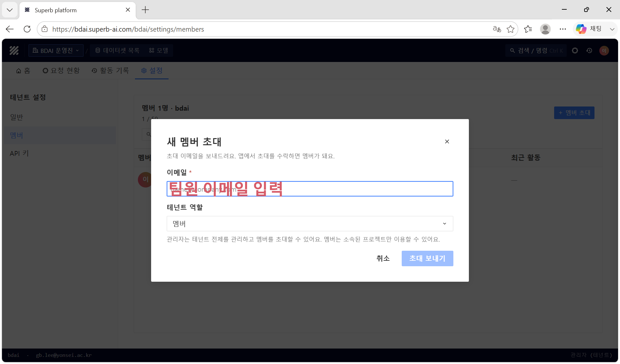Bookmark page with the star icon
Image resolution: width=620 pixels, height=364 pixels.
[511, 29]
